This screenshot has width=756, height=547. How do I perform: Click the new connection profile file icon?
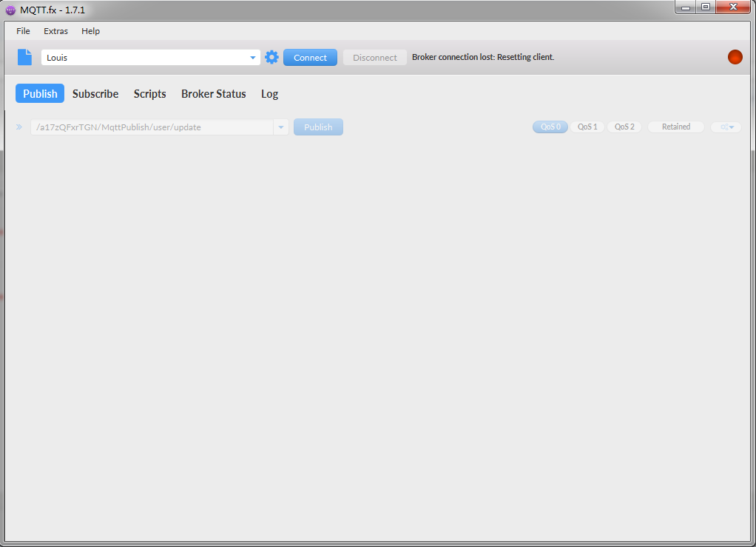pos(24,58)
